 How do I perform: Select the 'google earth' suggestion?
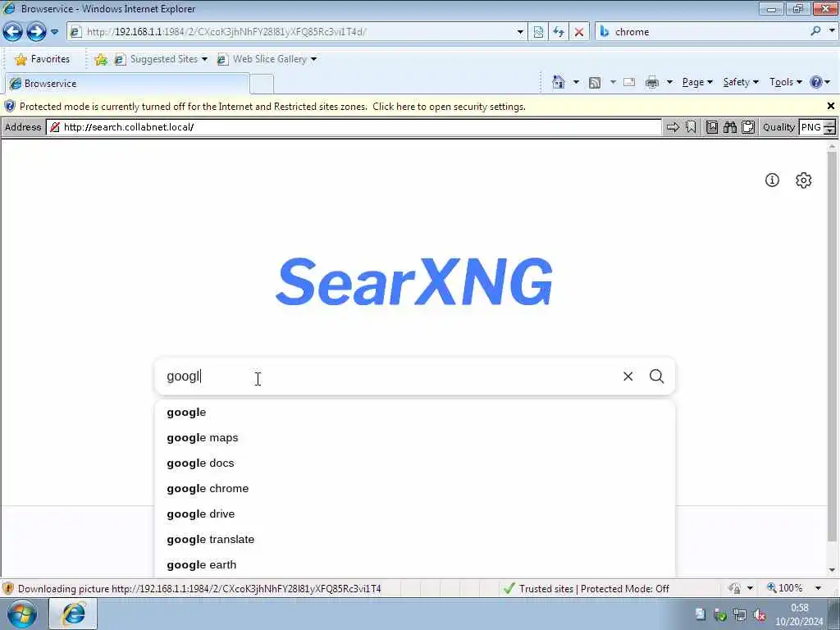tap(414, 564)
